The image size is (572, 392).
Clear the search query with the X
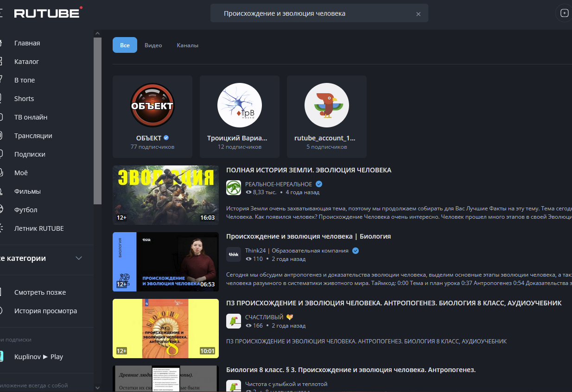click(x=418, y=14)
